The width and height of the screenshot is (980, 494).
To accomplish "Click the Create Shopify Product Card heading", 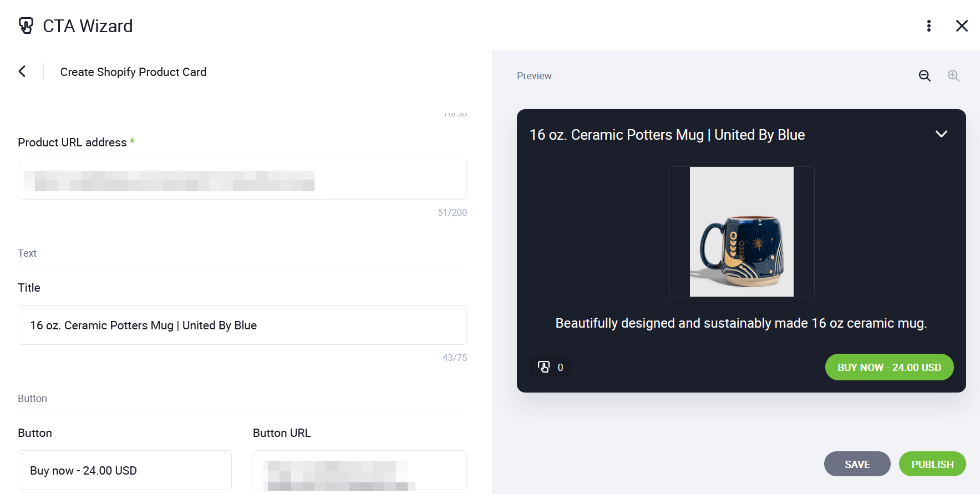I will (x=133, y=72).
